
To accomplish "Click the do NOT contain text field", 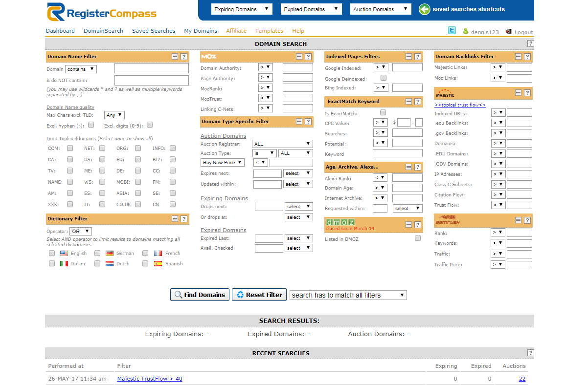I will 152,81.
